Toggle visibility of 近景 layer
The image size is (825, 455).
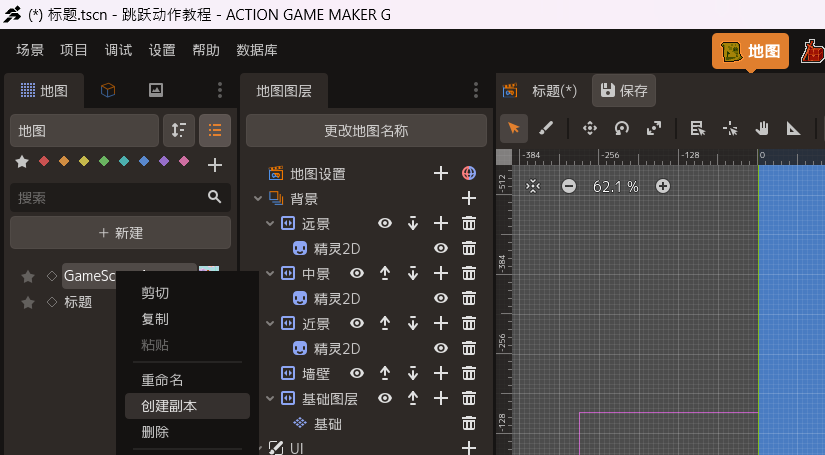[357, 323]
